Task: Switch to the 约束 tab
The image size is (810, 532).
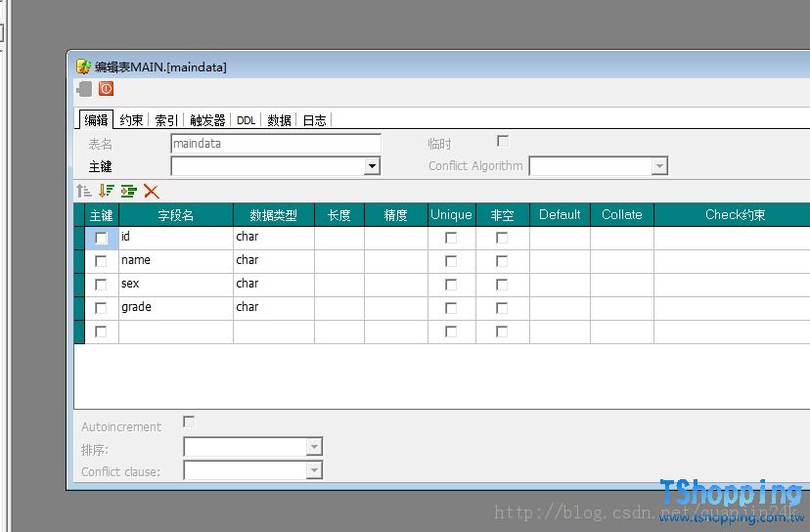Action: pyautogui.click(x=131, y=120)
